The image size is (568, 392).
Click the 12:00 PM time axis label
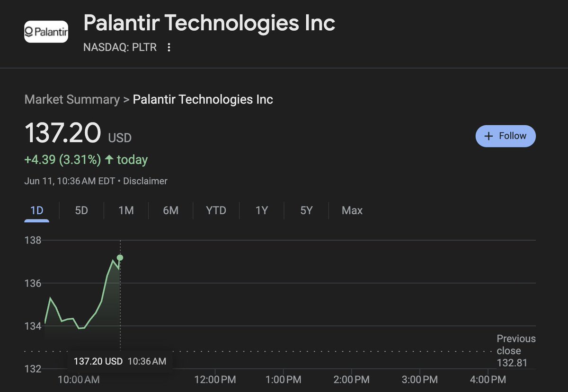tap(215, 379)
